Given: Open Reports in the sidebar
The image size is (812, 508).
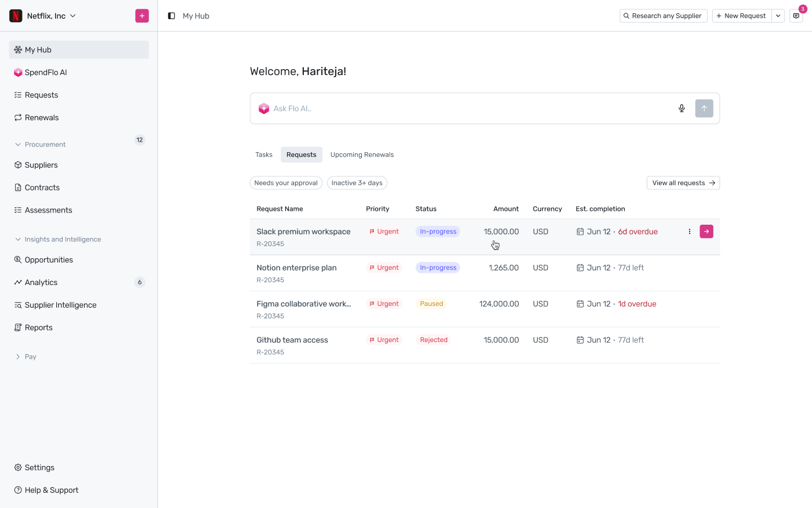Looking at the screenshot, I should point(79,327).
